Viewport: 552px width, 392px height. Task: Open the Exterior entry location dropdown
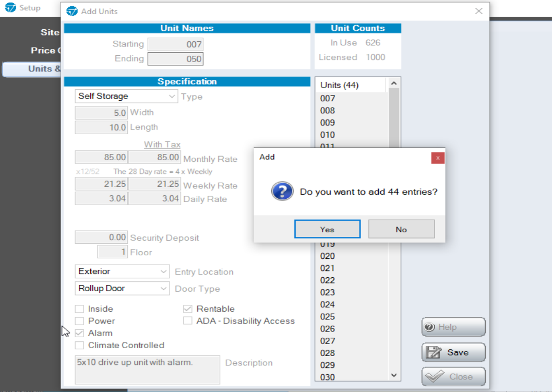pos(122,271)
